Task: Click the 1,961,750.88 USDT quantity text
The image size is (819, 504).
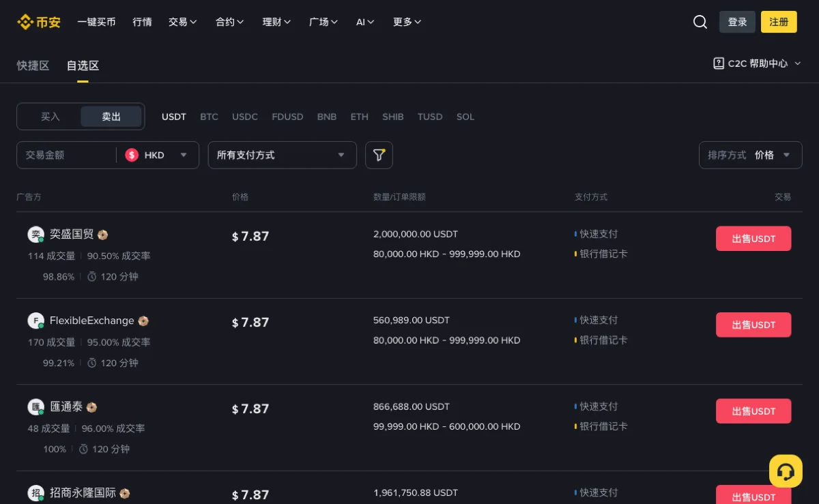Action: (x=416, y=492)
